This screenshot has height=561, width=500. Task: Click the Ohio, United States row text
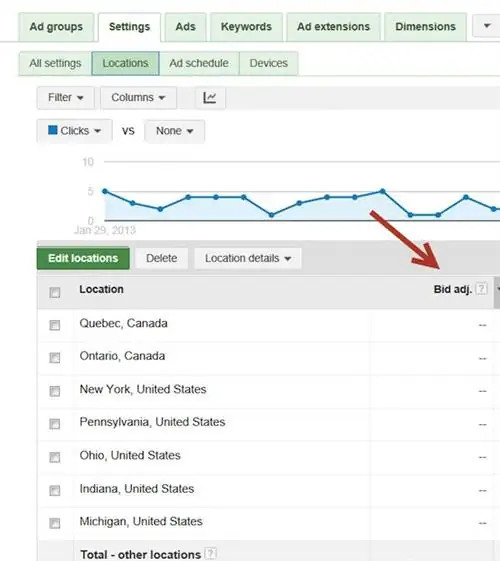click(130, 455)
